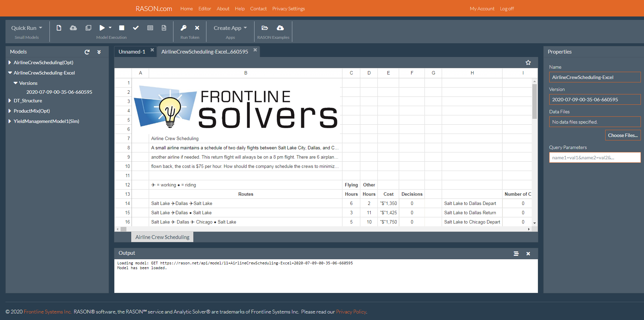This screenshot has height=320, width=644.
Task: Open the Quick Run dropdown
Action: pyautogui.click(x=26, y=28)
